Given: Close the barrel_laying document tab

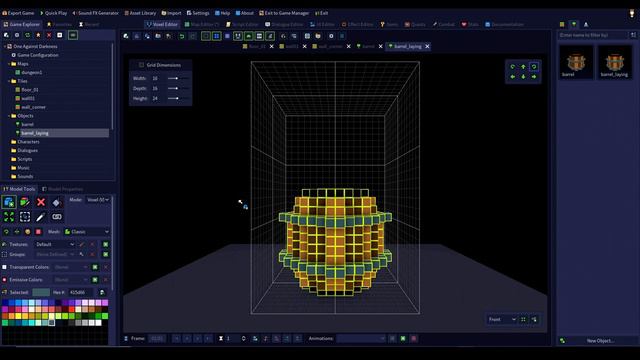Looking at the screenshot, I should 427,47.
